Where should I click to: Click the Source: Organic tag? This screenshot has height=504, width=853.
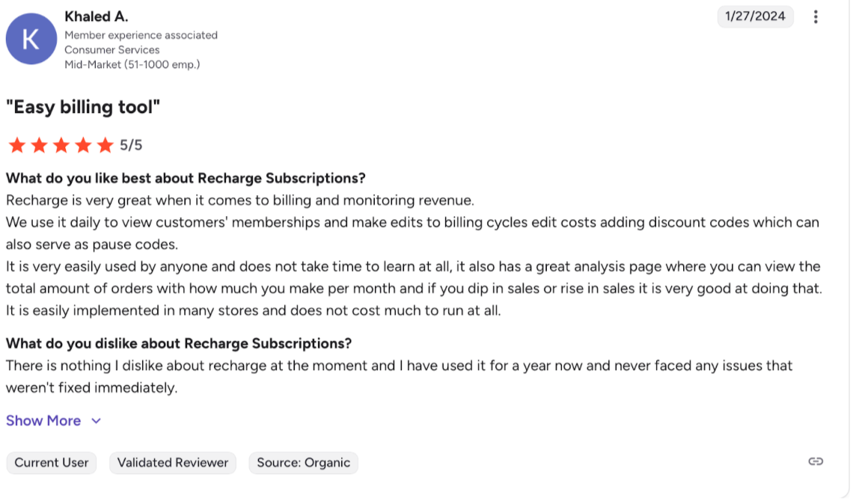click(x=303, y=462)
